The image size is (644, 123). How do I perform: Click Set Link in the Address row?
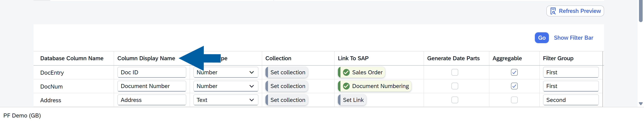353,100
